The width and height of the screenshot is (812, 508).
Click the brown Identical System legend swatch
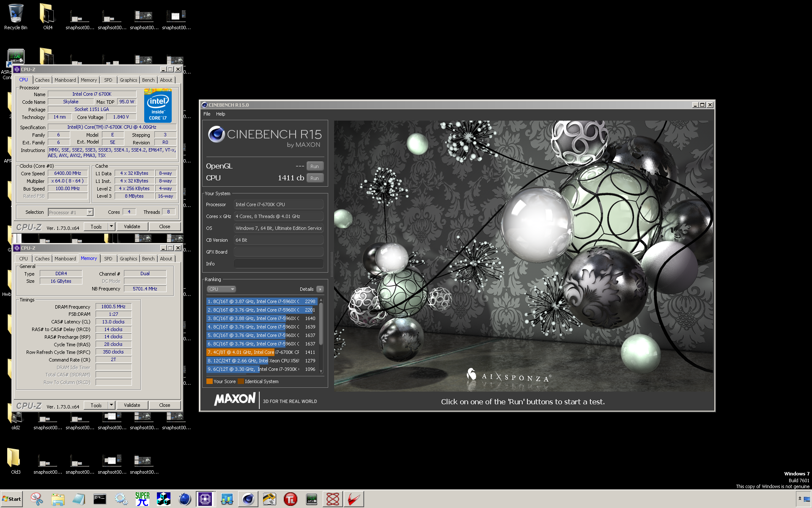(x=241, y=381)
